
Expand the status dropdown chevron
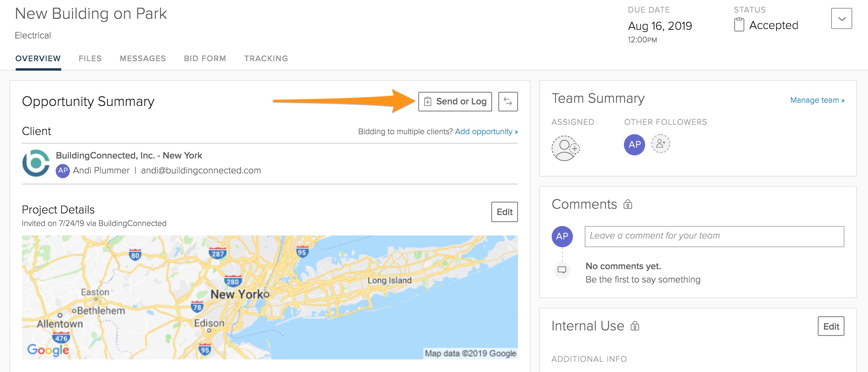click(841, 18)
